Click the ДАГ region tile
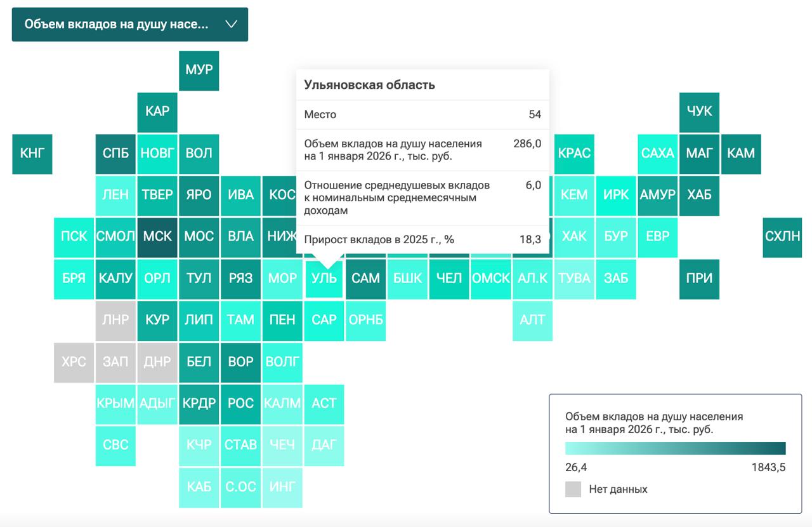Screen dimensions: 812x527 click(x=324, y=445)
